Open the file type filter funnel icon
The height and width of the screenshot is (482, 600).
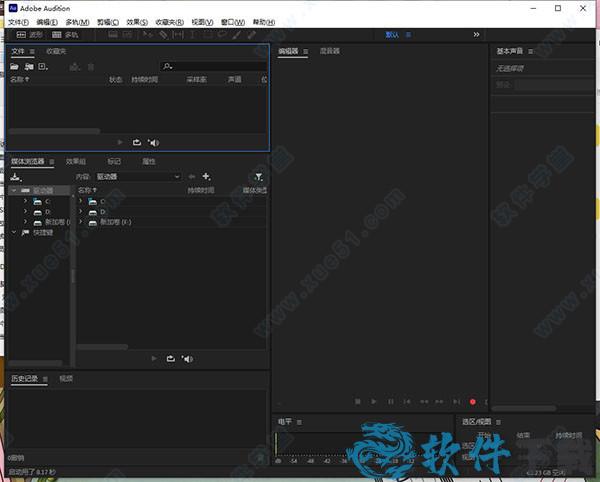pyautogui.click(x=259, y=177)
